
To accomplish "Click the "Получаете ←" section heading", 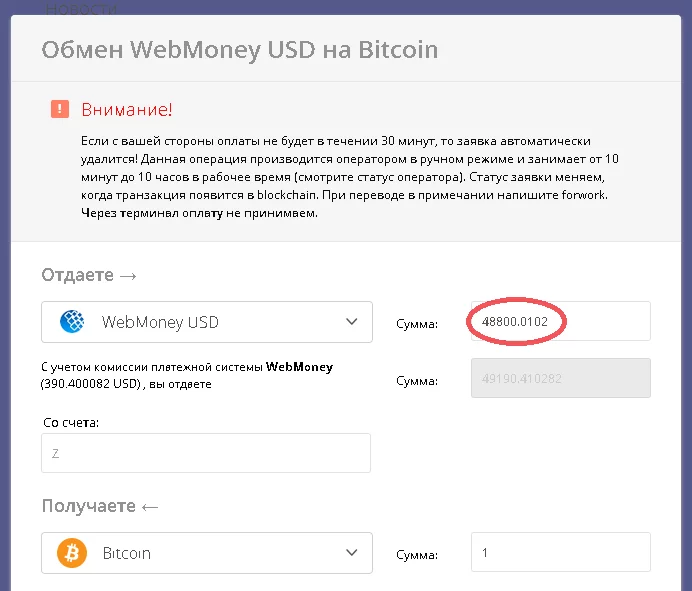I will click(100, 506).
